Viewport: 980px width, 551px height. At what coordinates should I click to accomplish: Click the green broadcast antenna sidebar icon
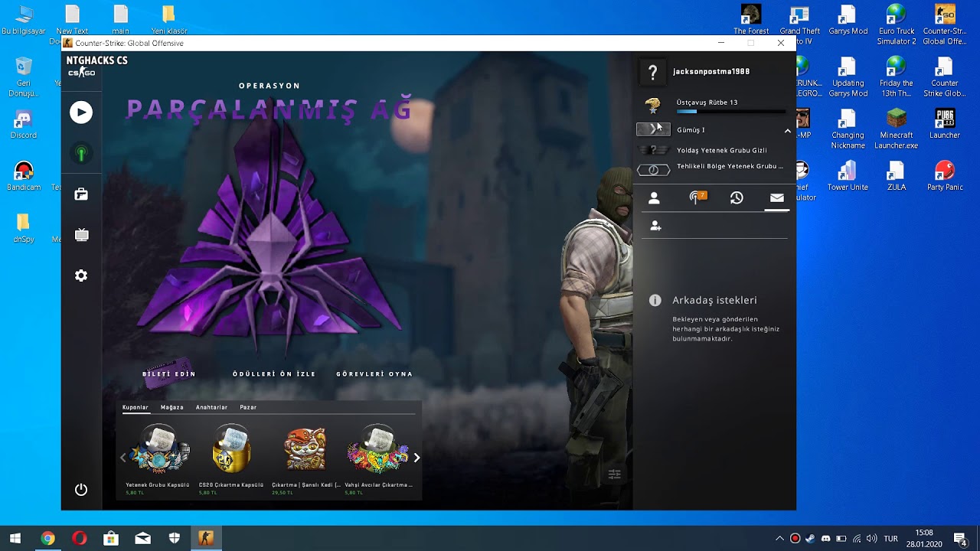[x=81, y=154]
